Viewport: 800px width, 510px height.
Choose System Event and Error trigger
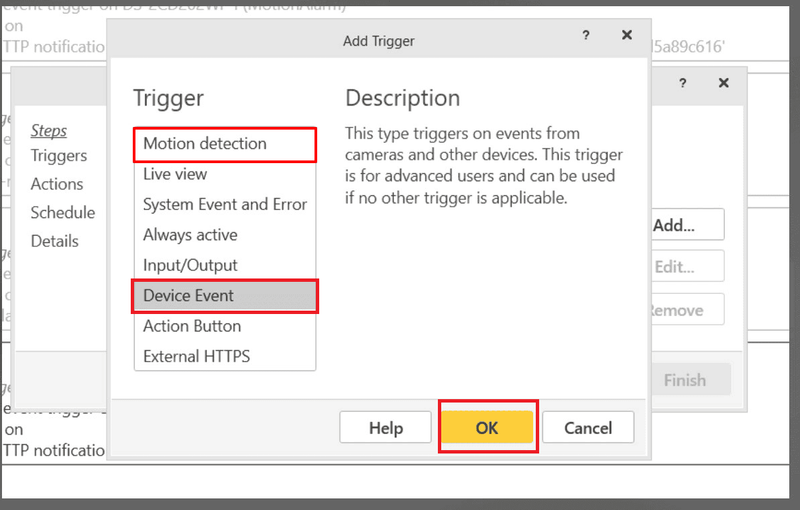tap(225, 205)
